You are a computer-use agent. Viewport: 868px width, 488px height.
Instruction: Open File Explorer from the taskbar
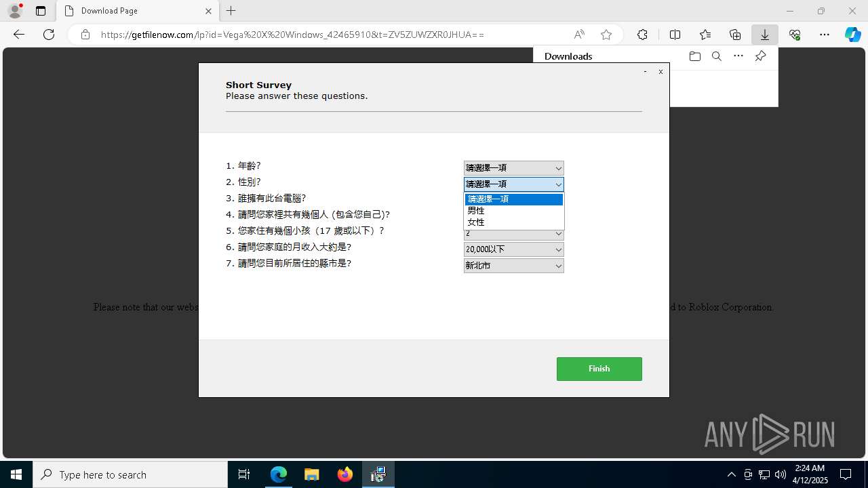pos(312,474)
